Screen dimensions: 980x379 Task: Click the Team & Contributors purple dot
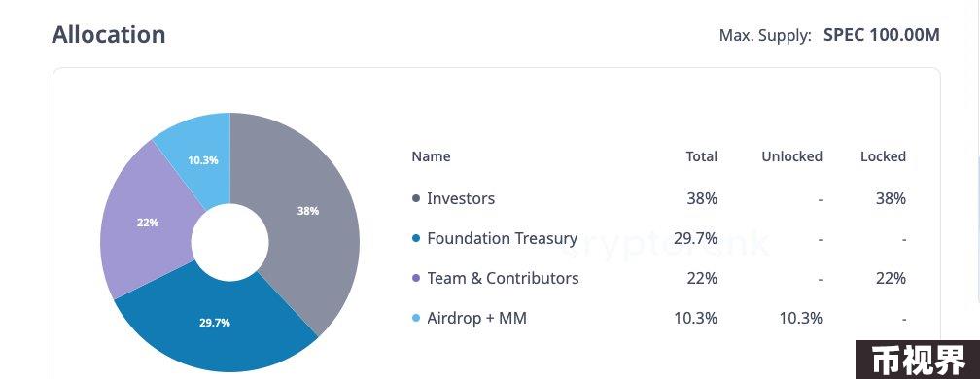coord(416,279)
